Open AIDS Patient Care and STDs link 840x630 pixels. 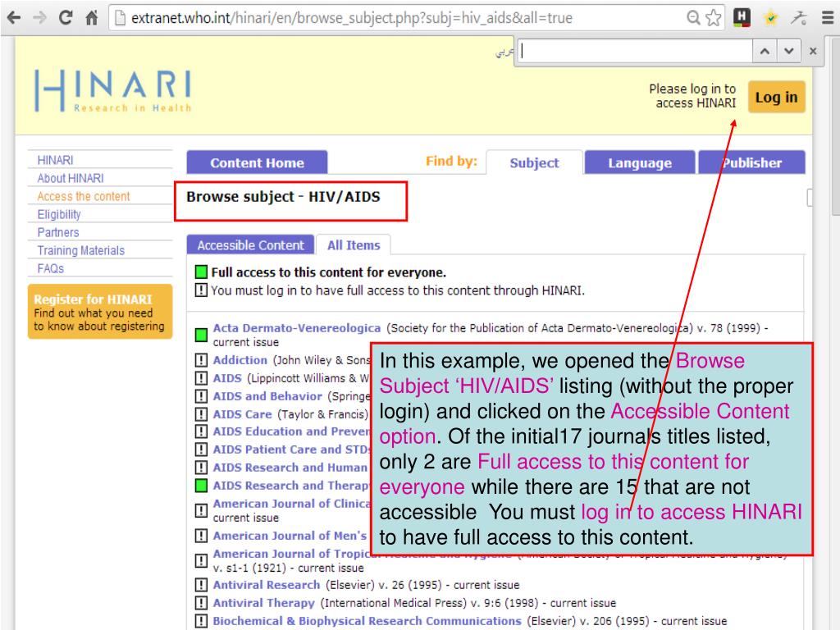tap(291, 450)
